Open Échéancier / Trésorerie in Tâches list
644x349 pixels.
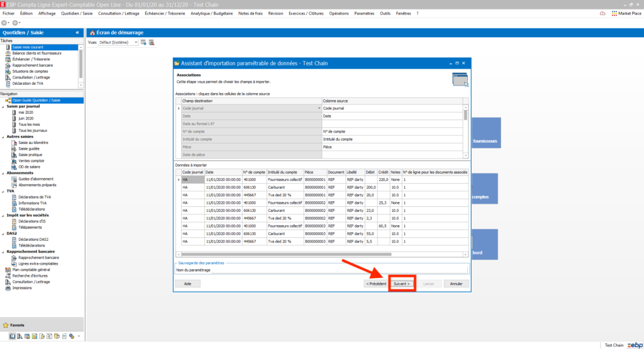(x=31, y=59)
